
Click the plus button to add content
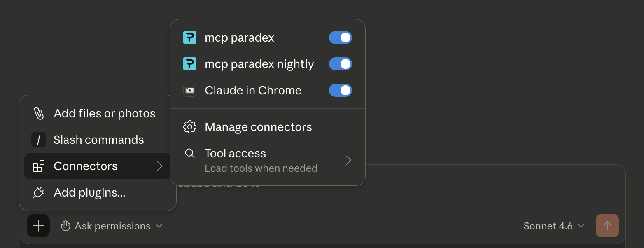pos(38,226)
